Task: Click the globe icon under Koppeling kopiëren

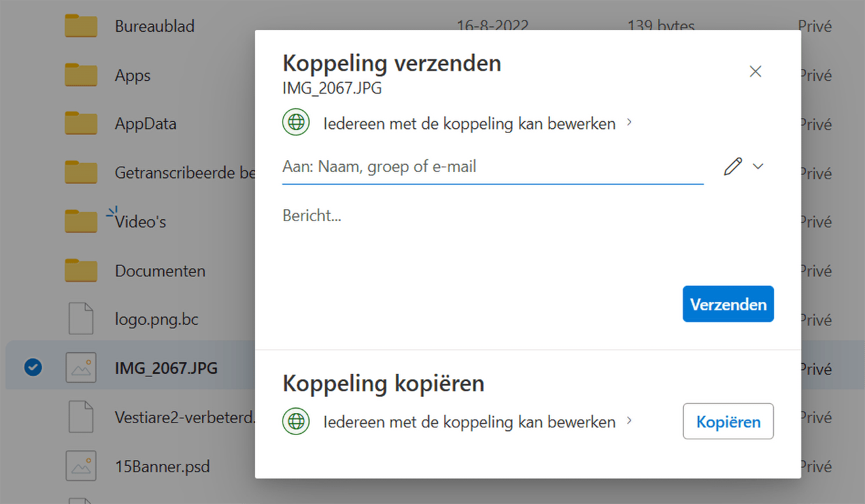Action: pos(296,422)
